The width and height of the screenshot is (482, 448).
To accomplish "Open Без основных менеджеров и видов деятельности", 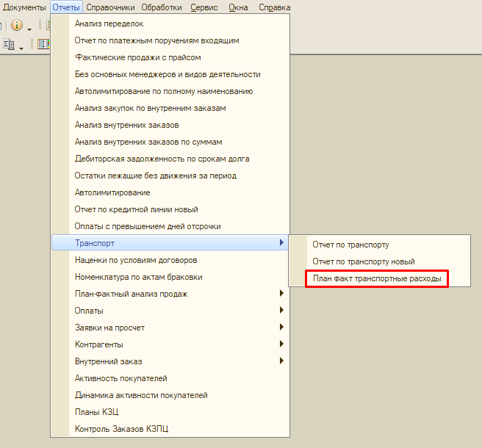I will 170,74.
